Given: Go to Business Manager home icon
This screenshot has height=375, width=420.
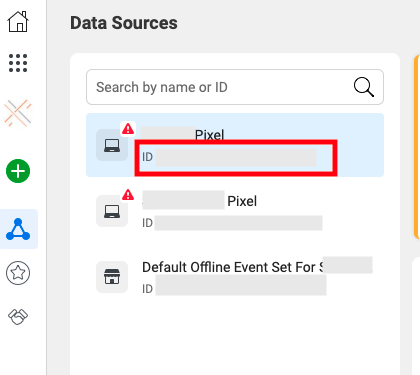Looking at the screenshot, I should (x=18, y=22).
